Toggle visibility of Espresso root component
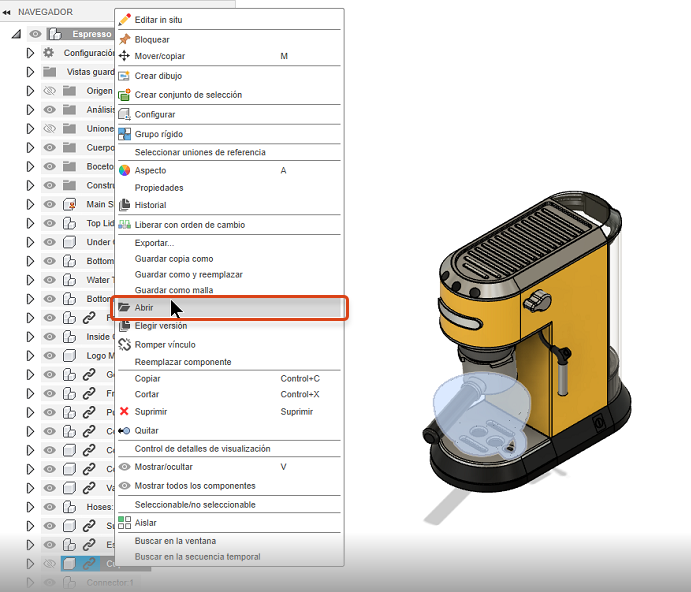 point(35,34)
